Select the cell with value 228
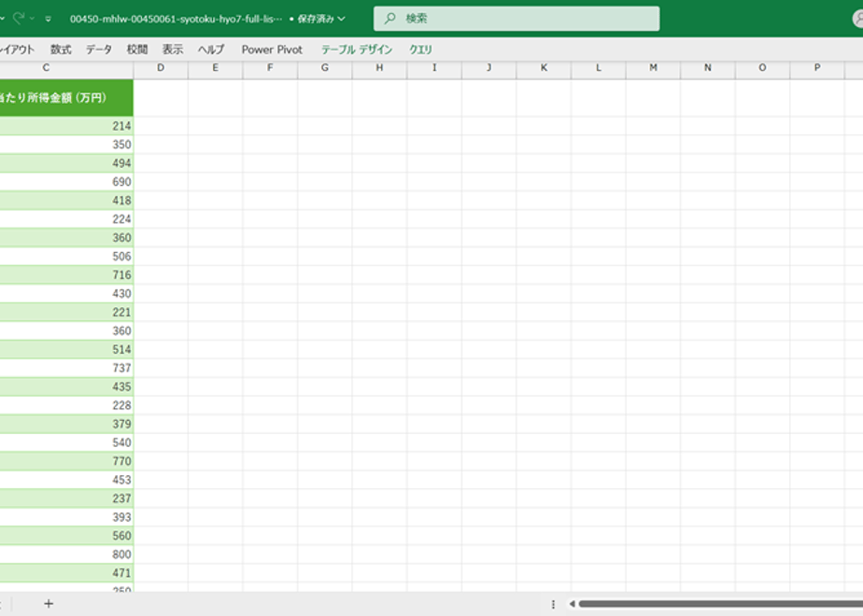 66,405
